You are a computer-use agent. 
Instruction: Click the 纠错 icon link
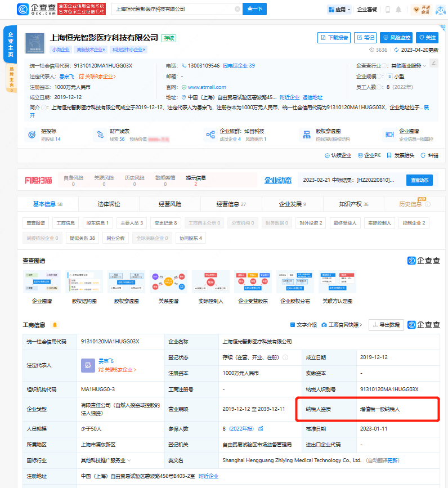pos(429,155)
